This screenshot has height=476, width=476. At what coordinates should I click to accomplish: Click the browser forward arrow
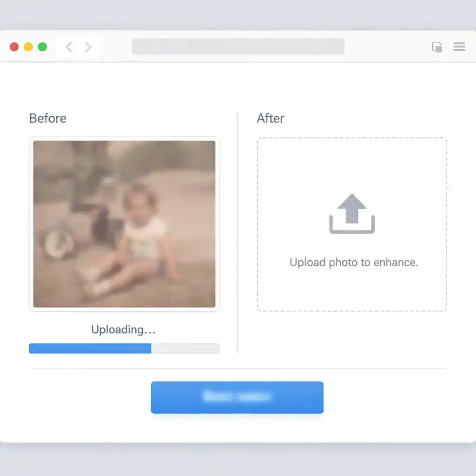point(88,47)
